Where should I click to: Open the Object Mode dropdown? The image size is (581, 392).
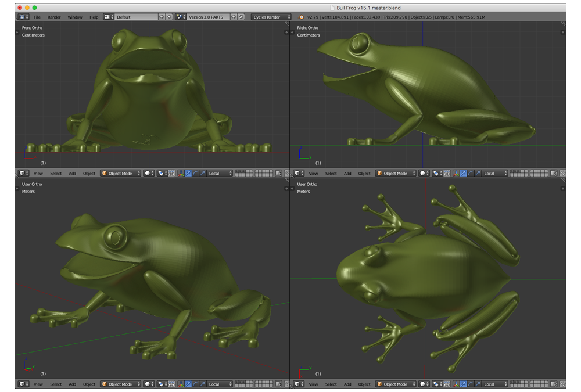click(x=120, y=173)
